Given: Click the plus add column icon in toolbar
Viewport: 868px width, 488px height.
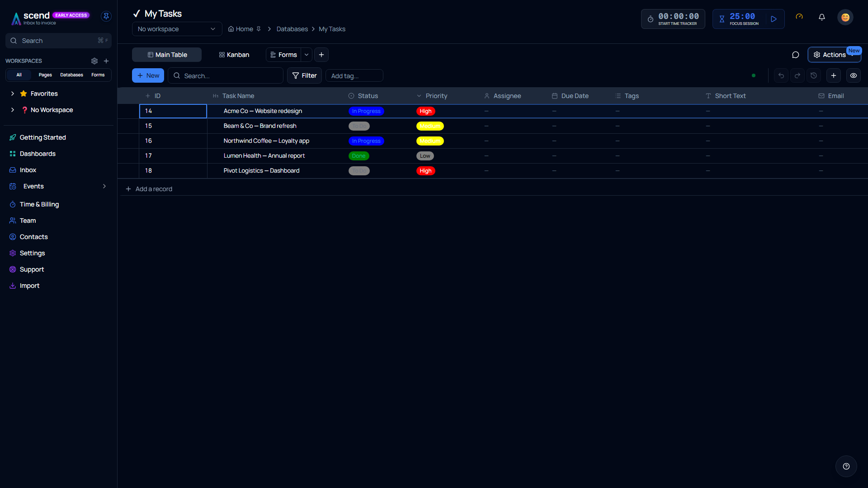Looking at the screenshot, I should (834, 75).
